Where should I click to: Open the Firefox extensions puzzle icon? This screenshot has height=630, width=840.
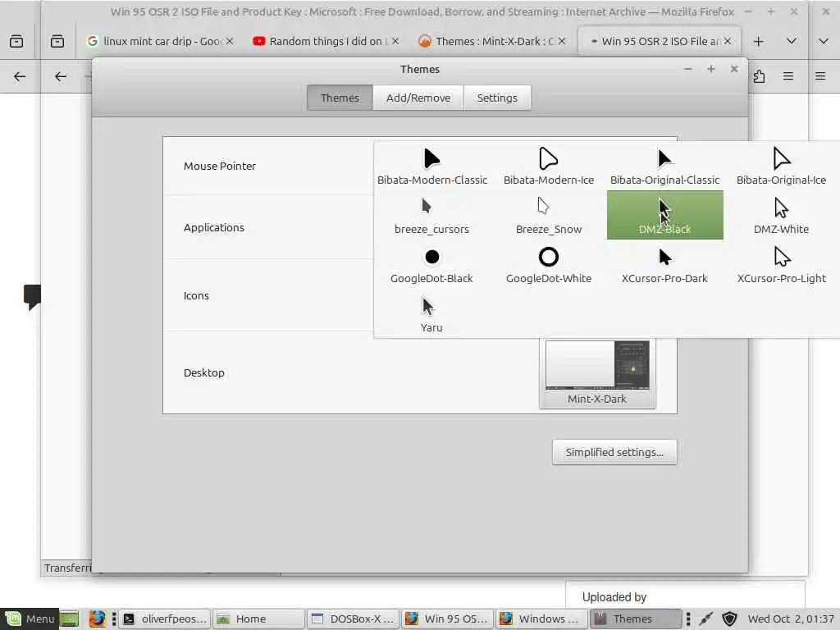[759, 76]
